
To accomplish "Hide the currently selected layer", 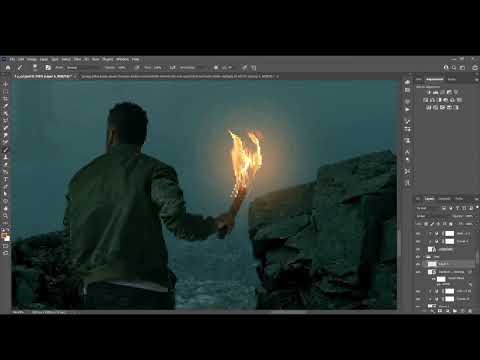I will click(418, 264).
